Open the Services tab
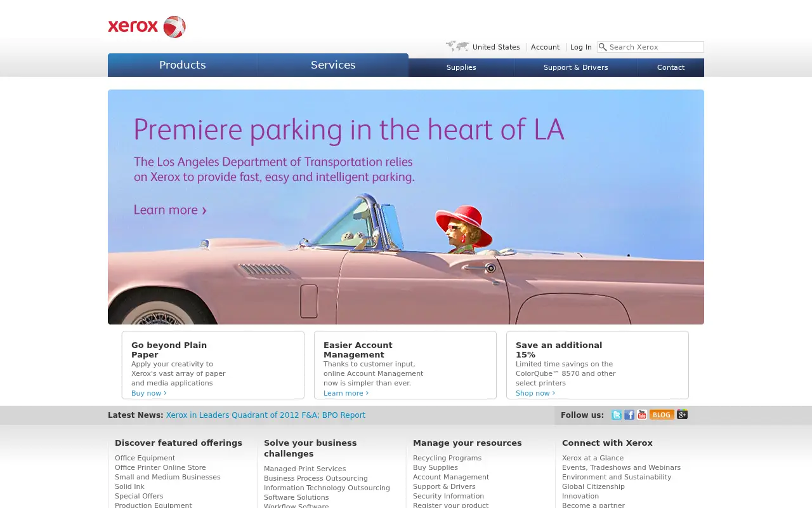Viewport: 812px width, 508px height. (x=333, y=65)
